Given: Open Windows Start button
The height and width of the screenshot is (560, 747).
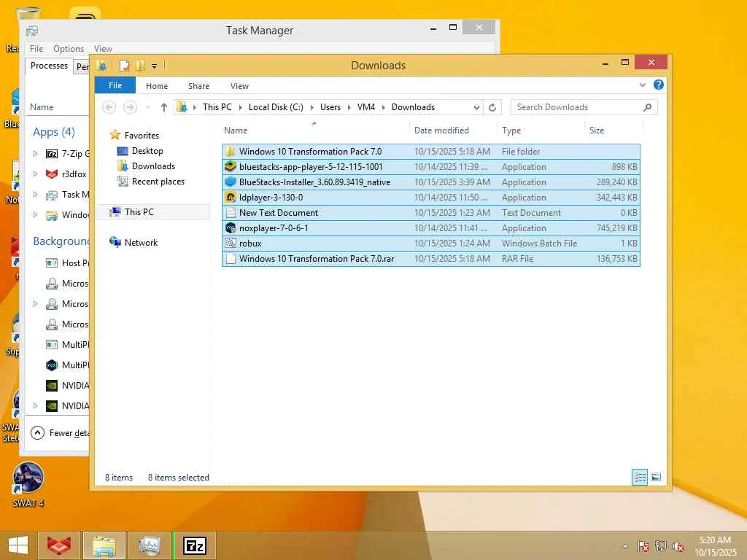Looking at the screenshot, I should pyautogui.click(x=18, y=545).
